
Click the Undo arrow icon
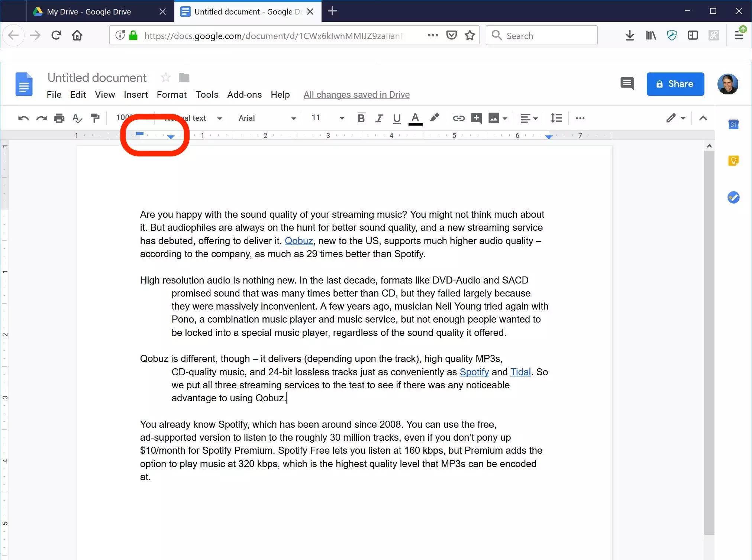pos(23,119)
